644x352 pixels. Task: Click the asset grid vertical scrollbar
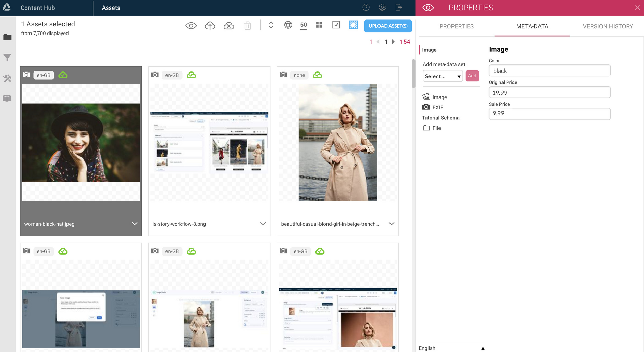click(x=413, y=74)
